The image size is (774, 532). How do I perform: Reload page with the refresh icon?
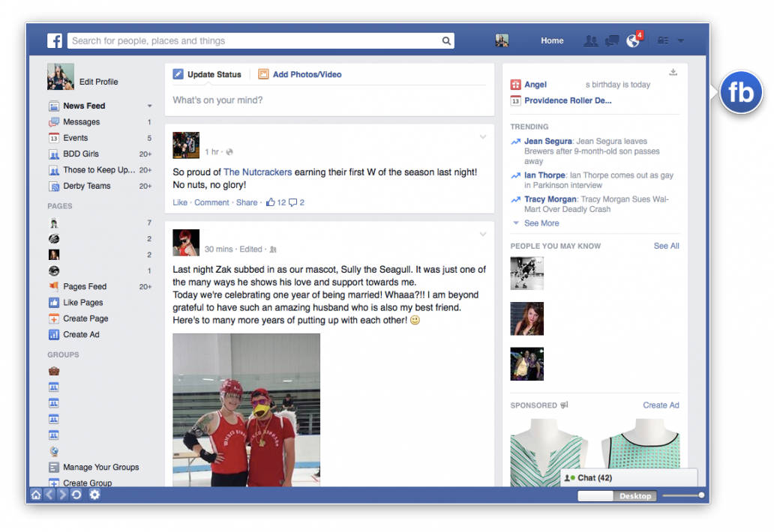click(76, 495)
